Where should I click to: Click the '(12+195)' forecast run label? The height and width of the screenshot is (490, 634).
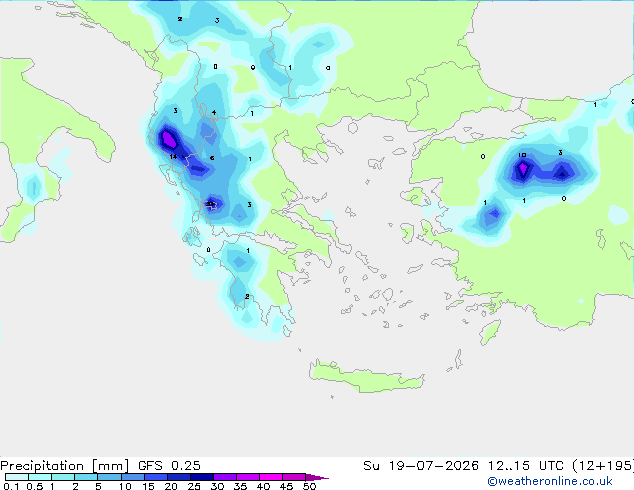(603, 466)
